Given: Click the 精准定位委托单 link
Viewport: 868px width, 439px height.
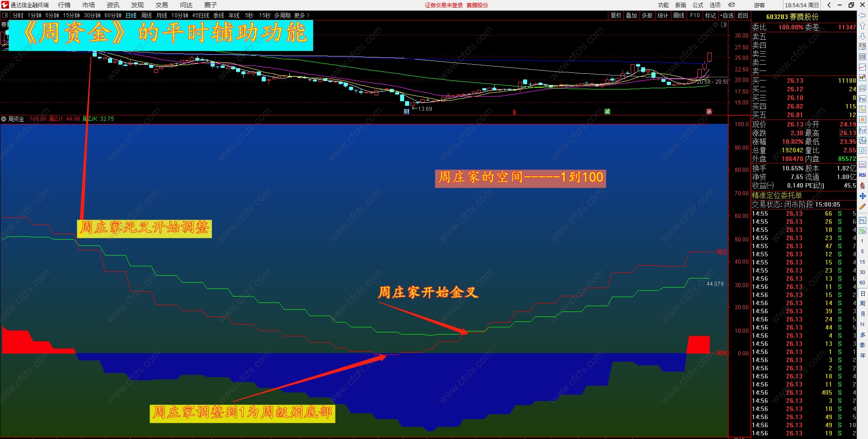Looking at the screenshot, I should [x=777, y=195].
